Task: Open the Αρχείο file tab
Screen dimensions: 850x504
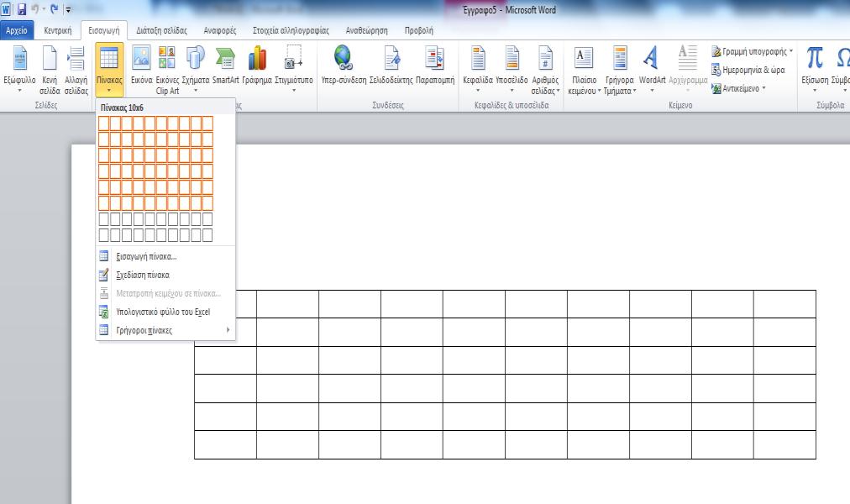Action: coord(17,30)
